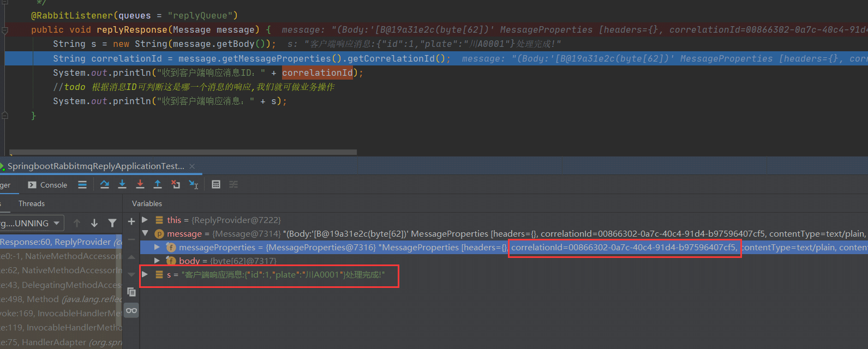Click the replyResponse method name in code
868x349 pixels.
[x=132, y=29]
